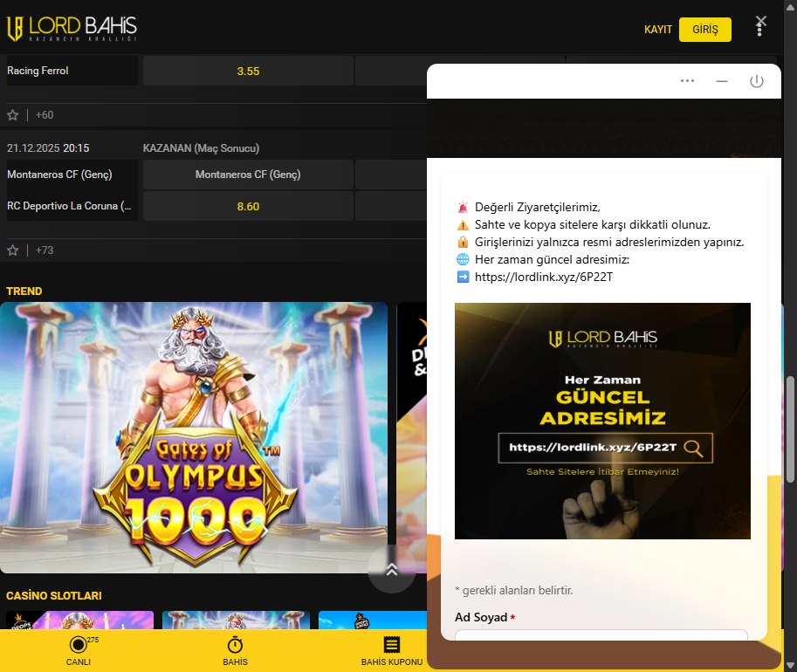
Task: Click the scrollbar down arrow
Action: (x=790, y=665)
